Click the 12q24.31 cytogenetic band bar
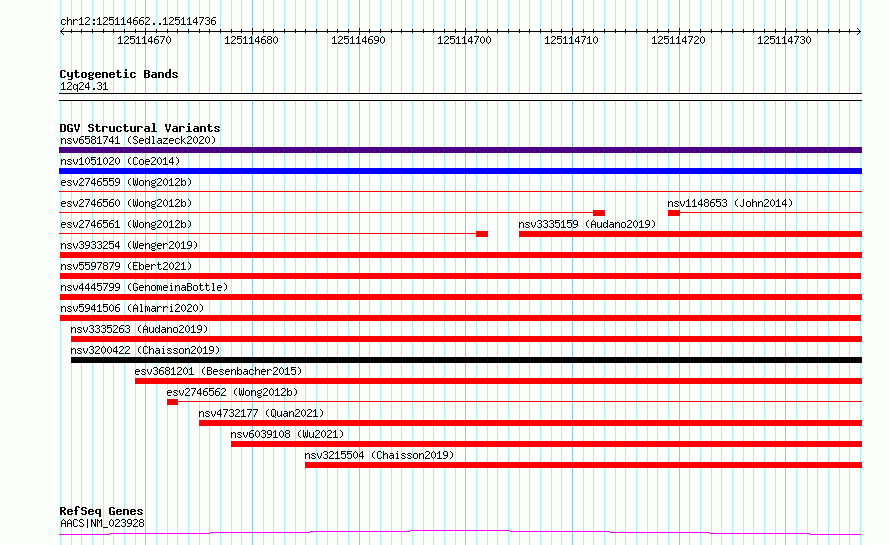The width and height of the screenshot is (890, 545). pos(460,97)
